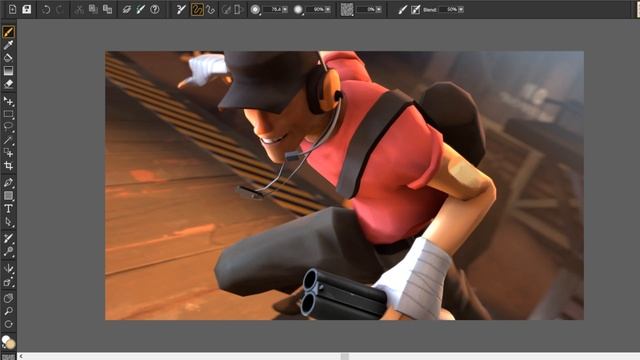Select the Lasso tool
Viewport: 640px width, 360px height.
(8, 127)
